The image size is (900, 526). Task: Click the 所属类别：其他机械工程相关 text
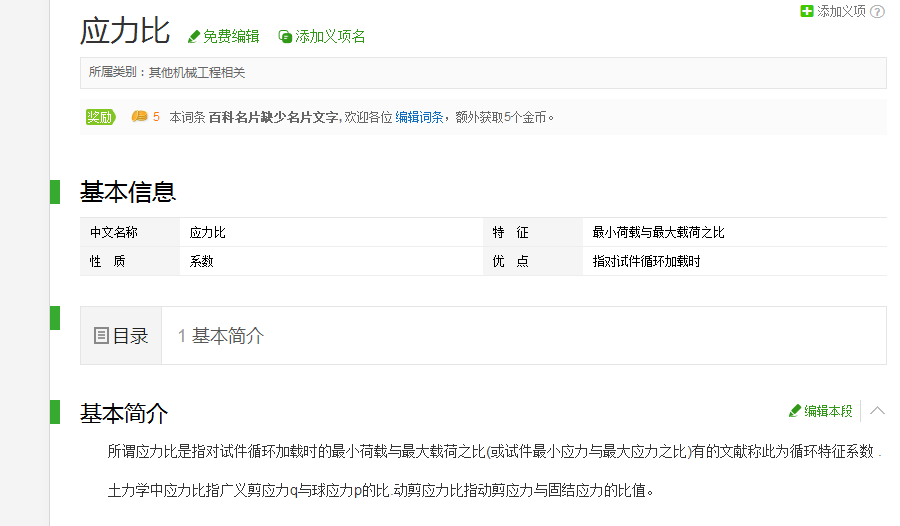(x=166, y=72)
